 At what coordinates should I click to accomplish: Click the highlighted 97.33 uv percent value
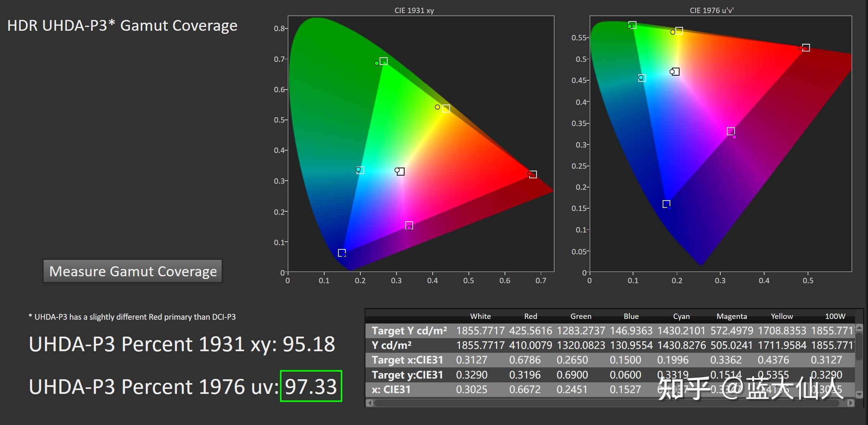[x=311, y=386]
